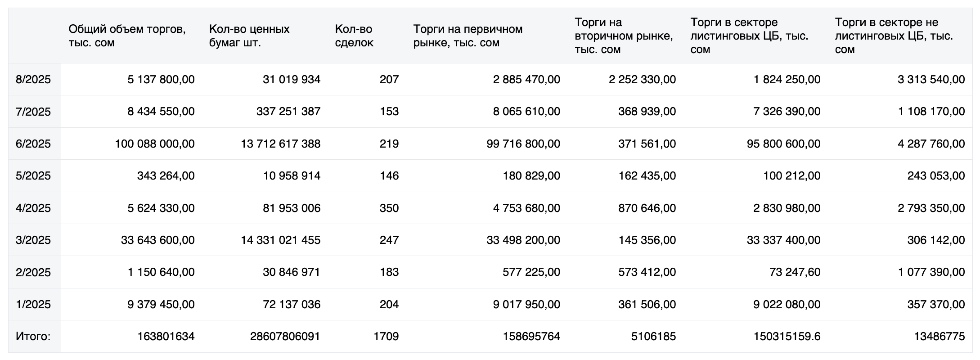Click the 100 088 000,00 total volume cell
This screenshot has width=980, height=360.
155,144
